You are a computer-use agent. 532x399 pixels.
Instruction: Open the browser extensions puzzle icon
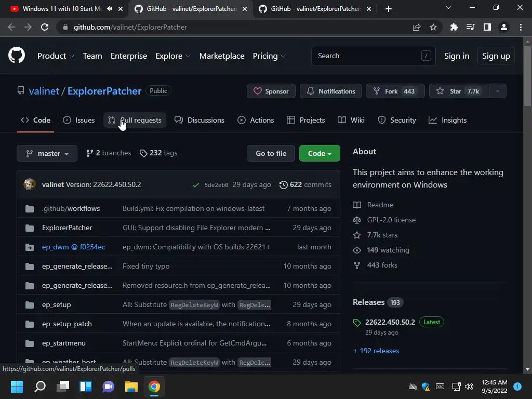click(x=454, y=27)
